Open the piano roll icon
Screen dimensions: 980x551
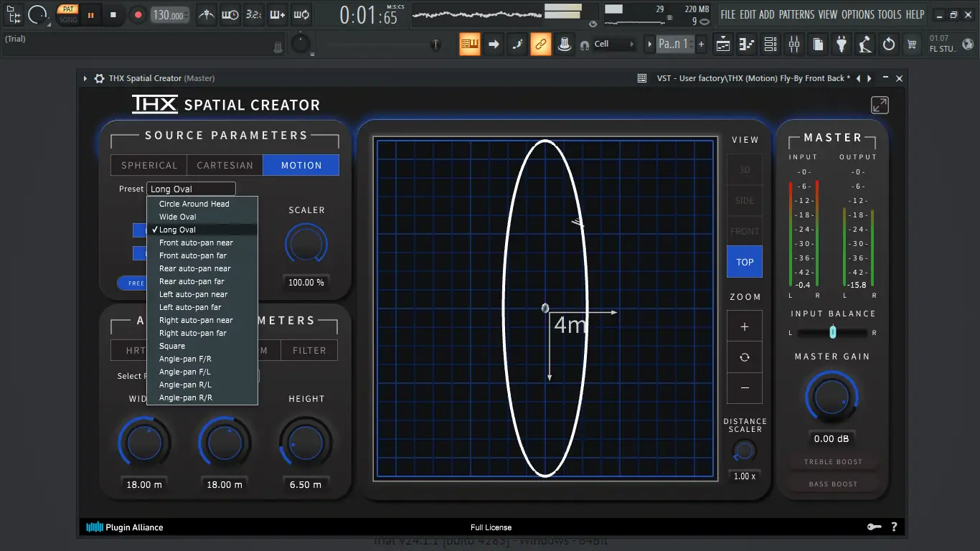pyautogui.click(x=747, y=44)
